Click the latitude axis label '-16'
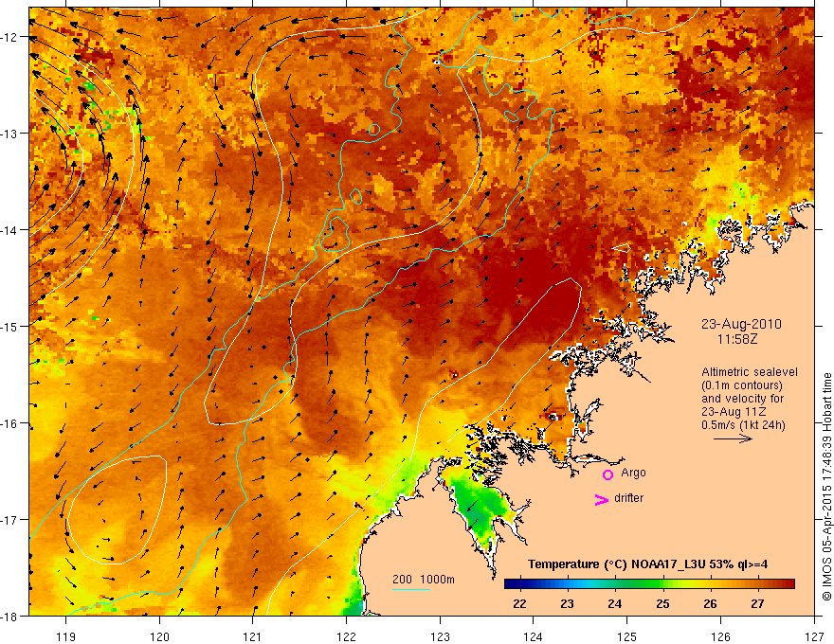The height and width of the screenshot is (644, 834). tap(9, 423)
